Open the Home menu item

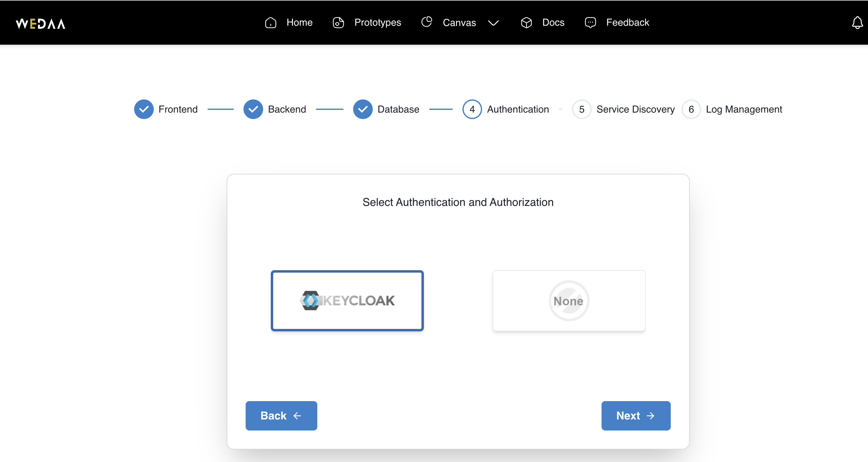(300, 23)
